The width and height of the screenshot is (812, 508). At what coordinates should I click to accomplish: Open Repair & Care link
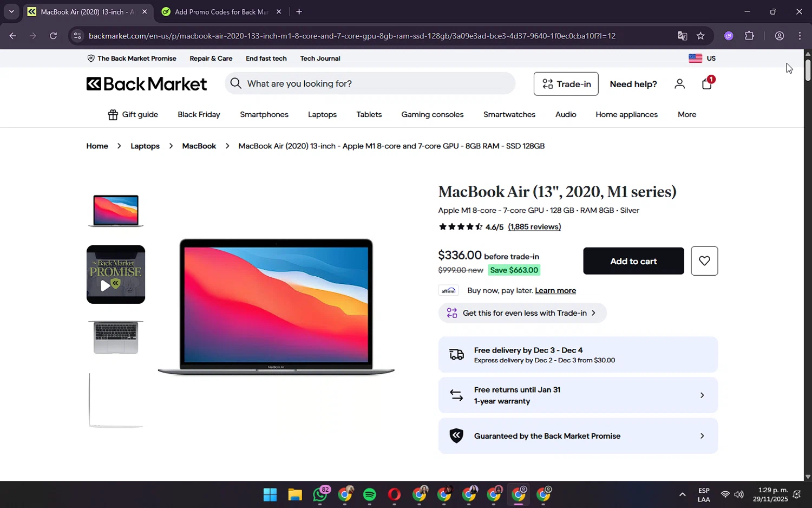tap(211, 58)
